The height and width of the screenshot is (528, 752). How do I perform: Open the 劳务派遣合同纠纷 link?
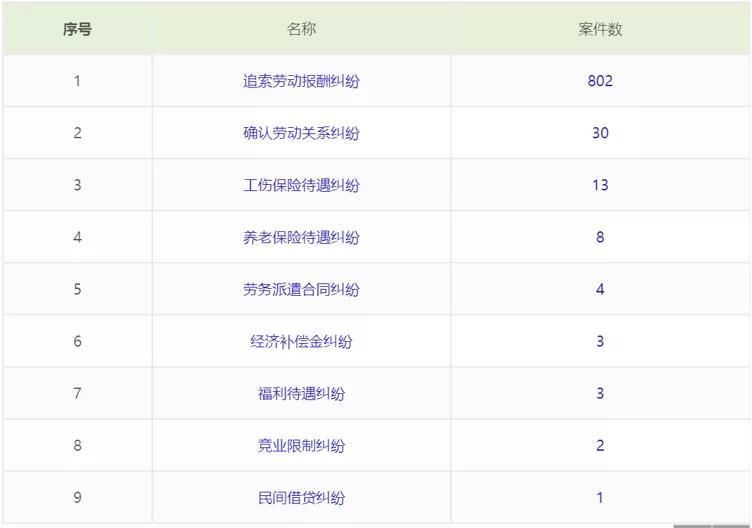(x=301, y=289)
